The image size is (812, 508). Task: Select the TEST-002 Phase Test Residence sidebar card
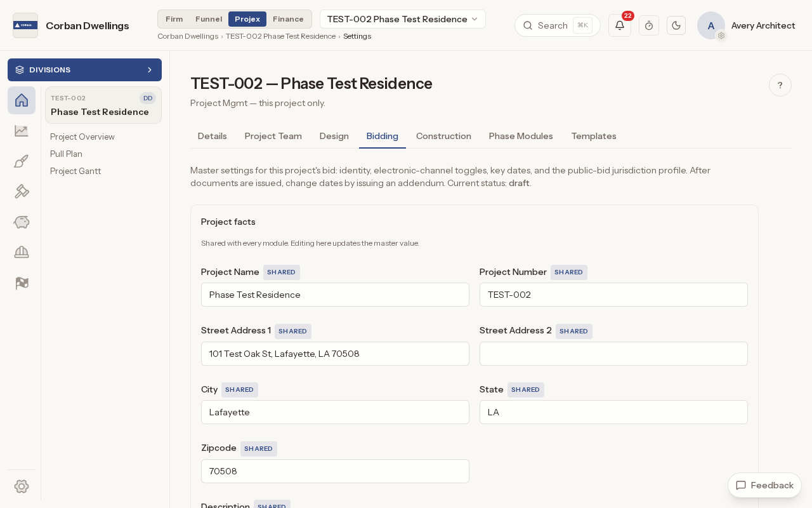103,105
